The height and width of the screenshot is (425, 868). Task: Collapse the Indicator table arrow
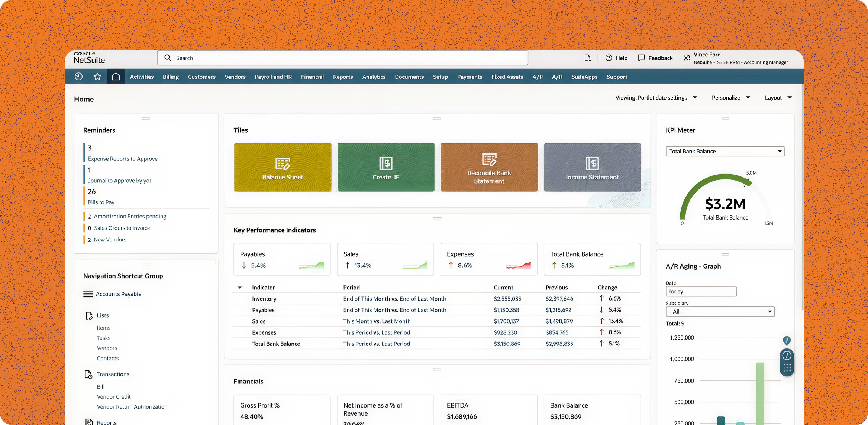[x=240, y=288]
